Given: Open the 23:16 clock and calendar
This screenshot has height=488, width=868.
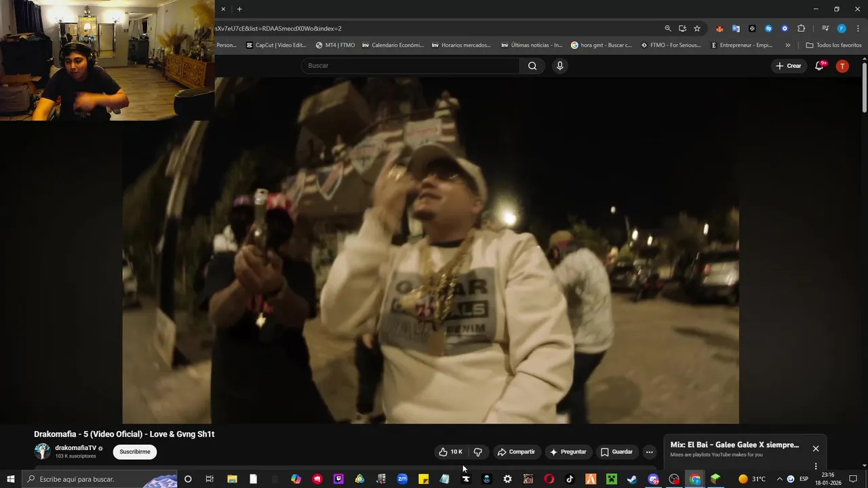Looking at the screenshot, I should pos(827,479).
